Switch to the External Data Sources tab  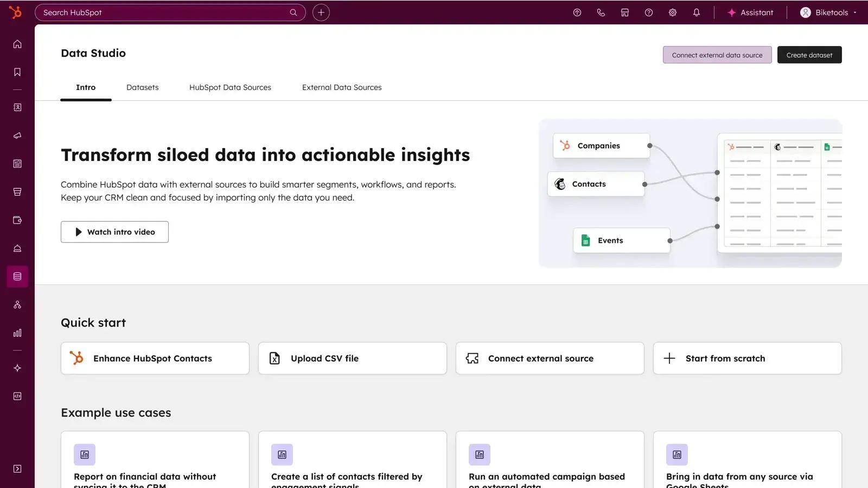342,87
